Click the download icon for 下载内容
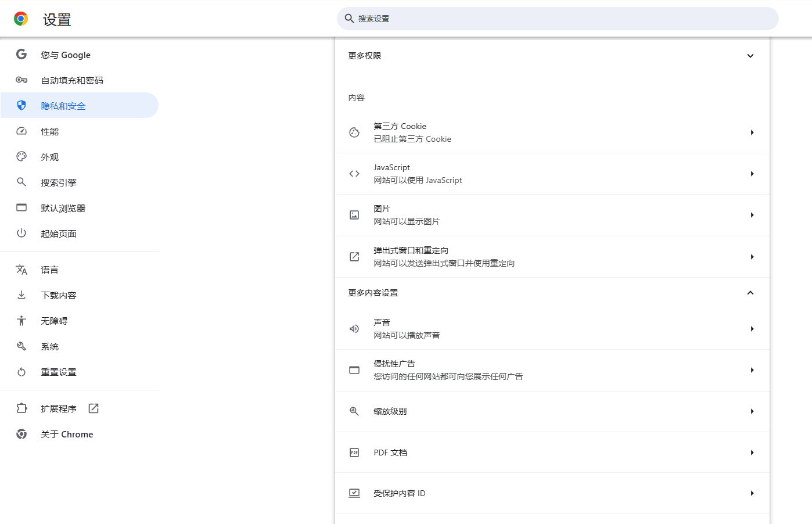812x524 pixels. (x=21, y=295)
